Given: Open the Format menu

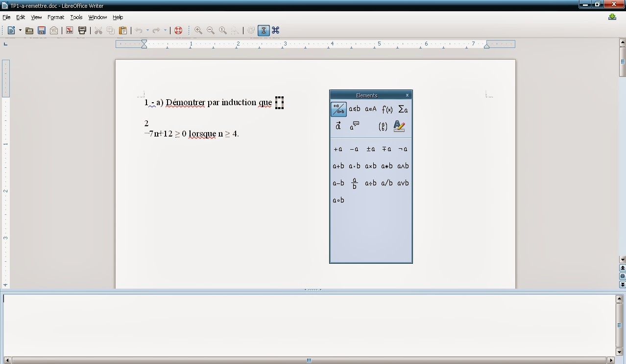Looking at the screenshot, I should 55,17.
